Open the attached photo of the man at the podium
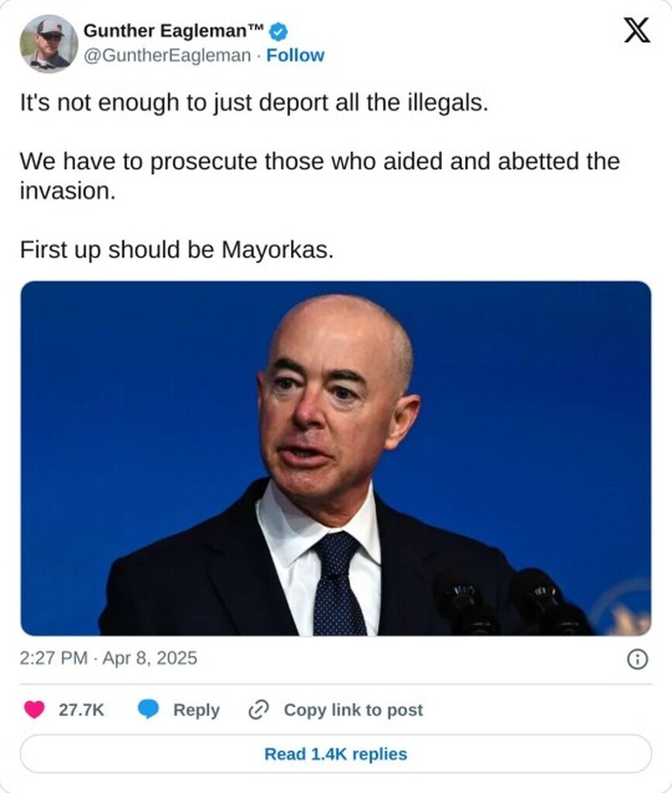Viewport: 672px width, 793px height. click(336, 458)
